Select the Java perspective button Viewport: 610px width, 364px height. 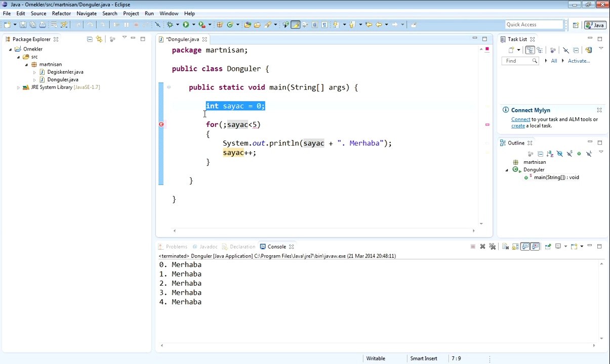coord(595,25)
